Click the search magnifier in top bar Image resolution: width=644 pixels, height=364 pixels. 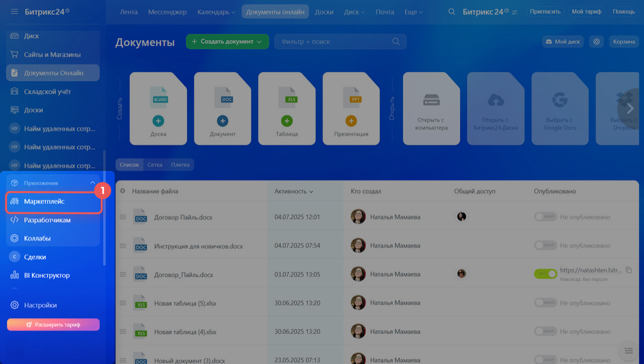click(452, 12)
